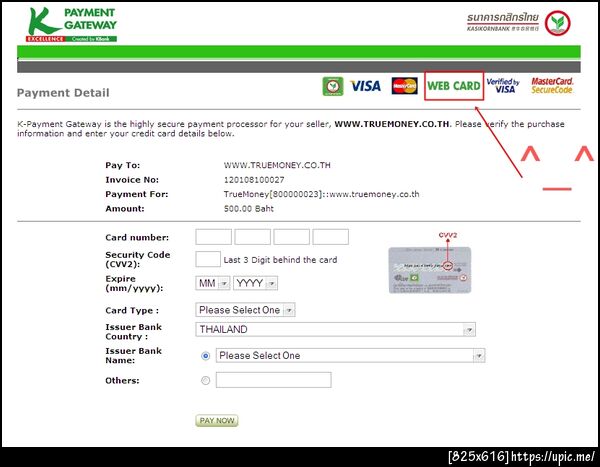
Task: Click the Amount label
Action: coord(125,209)
